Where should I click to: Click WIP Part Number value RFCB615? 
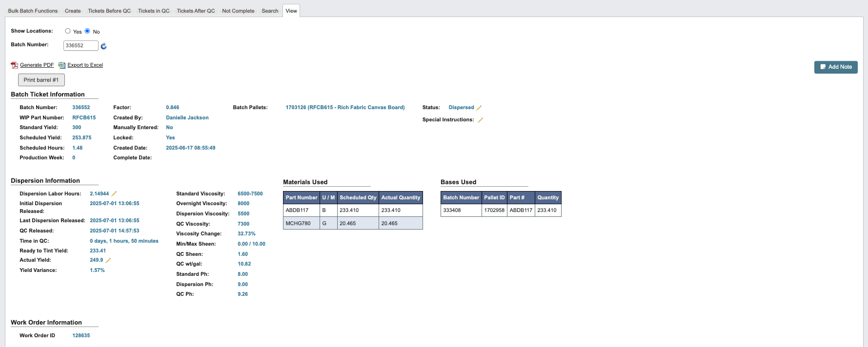point(84,118)
